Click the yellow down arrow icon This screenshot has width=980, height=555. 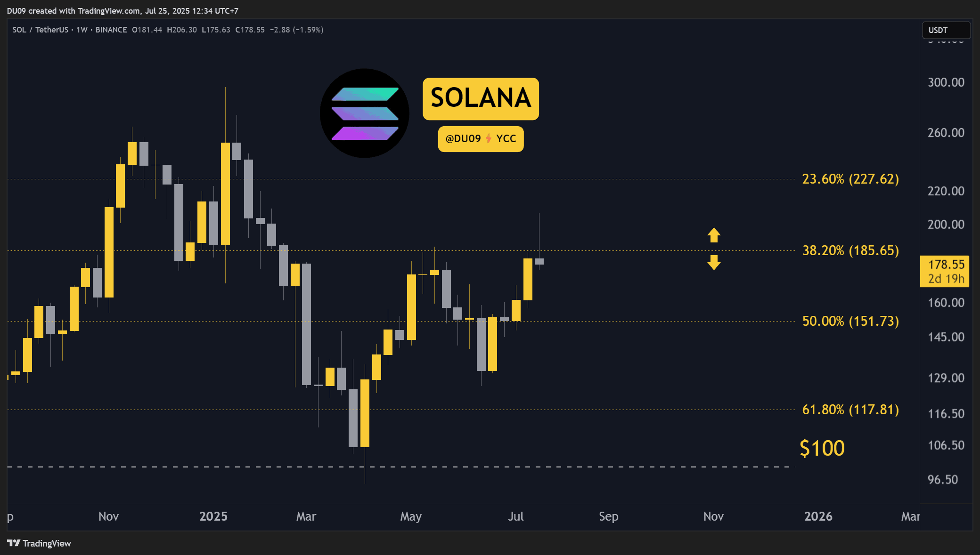pos(714,262)
